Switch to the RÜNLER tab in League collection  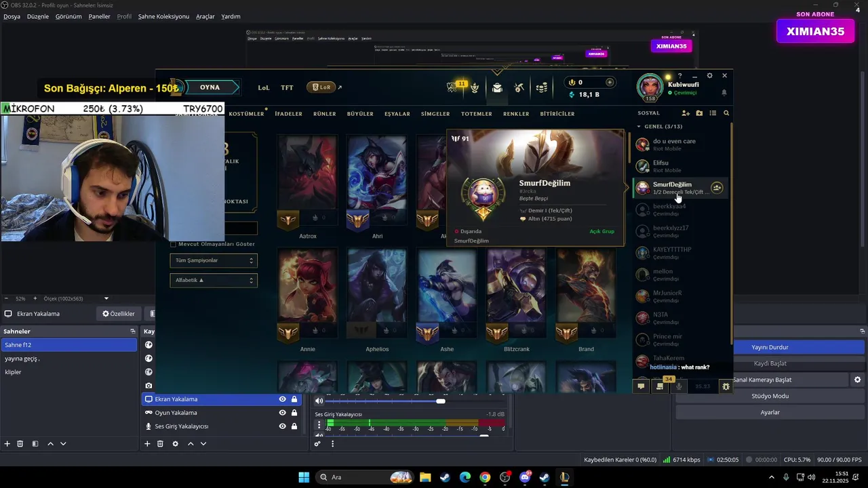tap(325, 114)
